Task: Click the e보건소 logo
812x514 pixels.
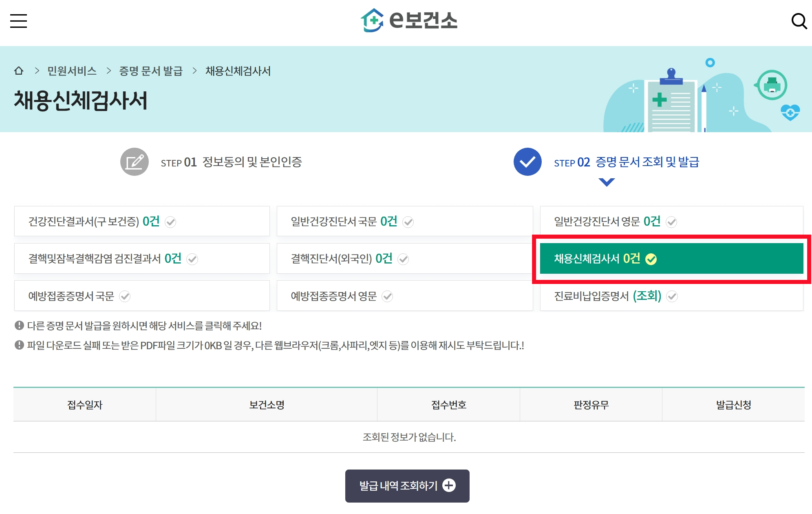Action: coord(409,20)
